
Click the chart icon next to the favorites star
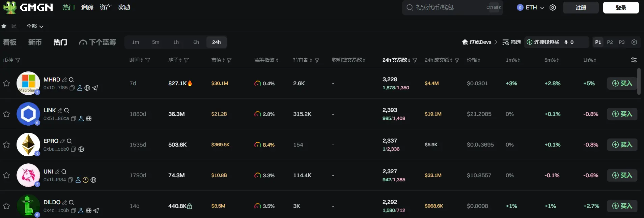(x=14, y=26)
